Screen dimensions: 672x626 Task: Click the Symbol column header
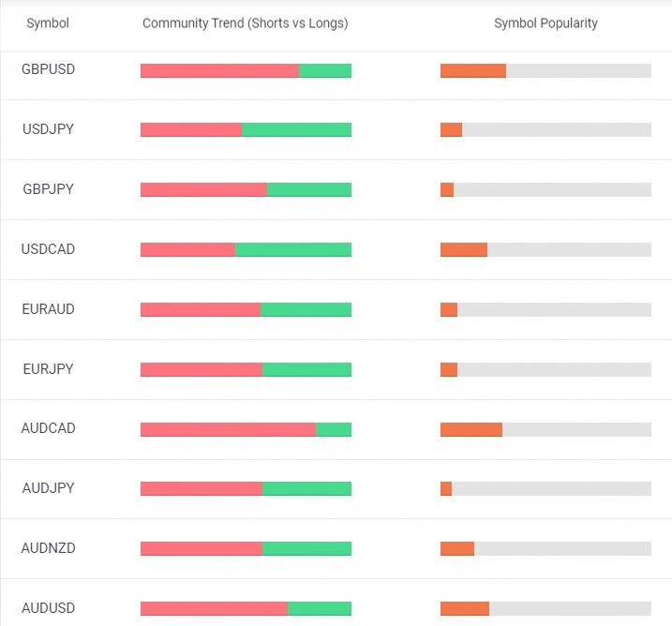click(48, 22)
